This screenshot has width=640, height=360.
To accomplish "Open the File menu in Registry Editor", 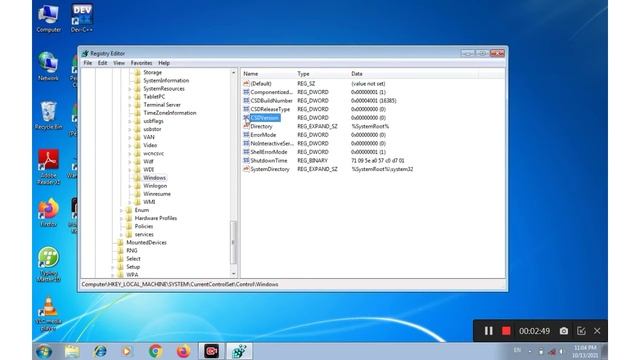I will (88, 63).
